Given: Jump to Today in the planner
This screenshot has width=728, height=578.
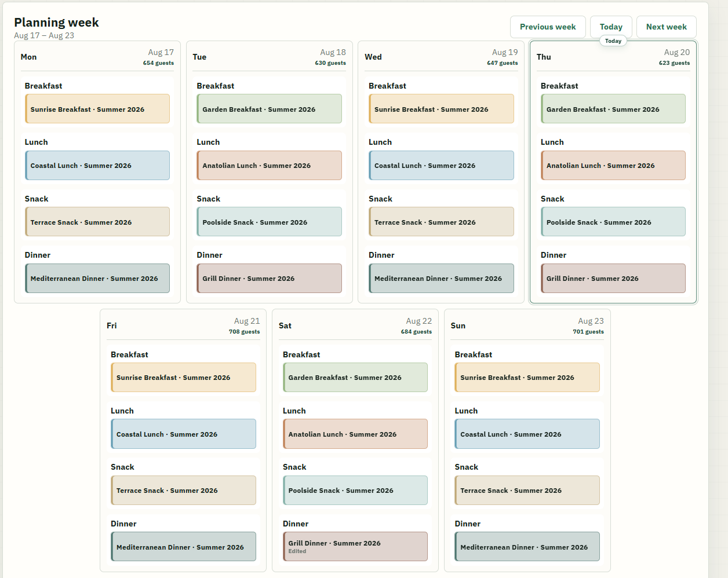Looking at the screenshot, I should (x=611, y=27).
